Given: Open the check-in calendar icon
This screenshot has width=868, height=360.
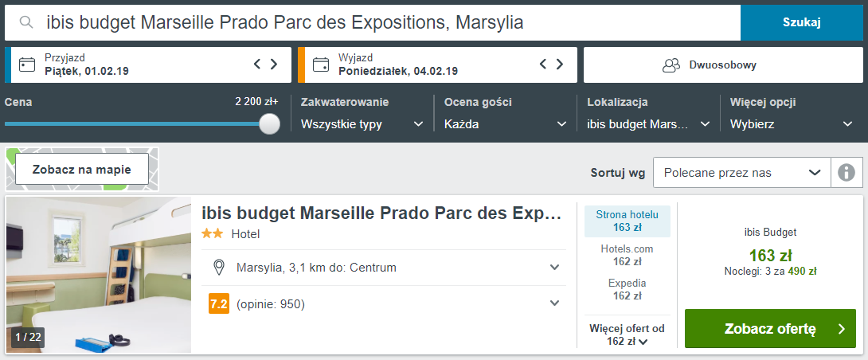Looking at the screenshot, I should click(28, 65).
